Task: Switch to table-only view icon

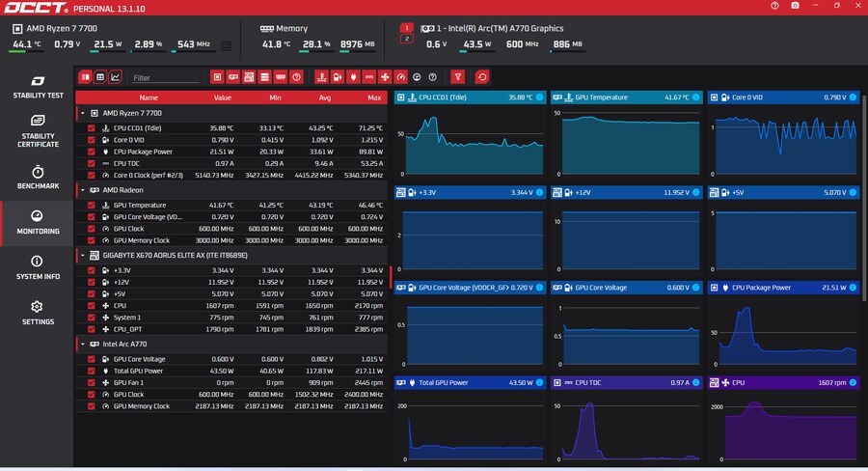Action: click(100, 77)
